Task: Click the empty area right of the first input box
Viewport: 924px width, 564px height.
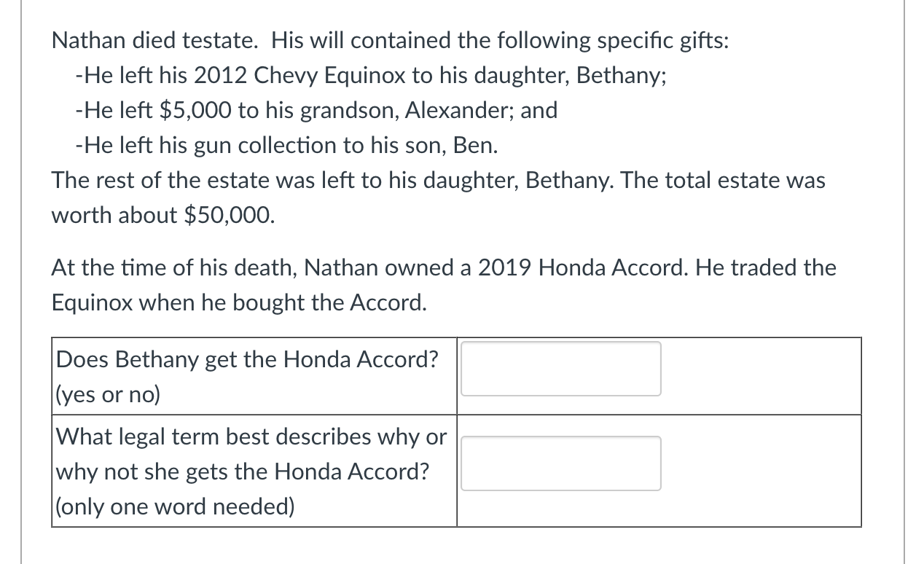Action: coord(758,369)
